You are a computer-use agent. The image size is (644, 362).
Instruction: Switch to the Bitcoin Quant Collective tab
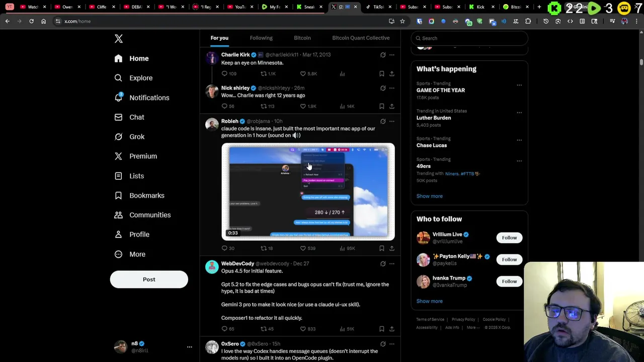[361, 38]
